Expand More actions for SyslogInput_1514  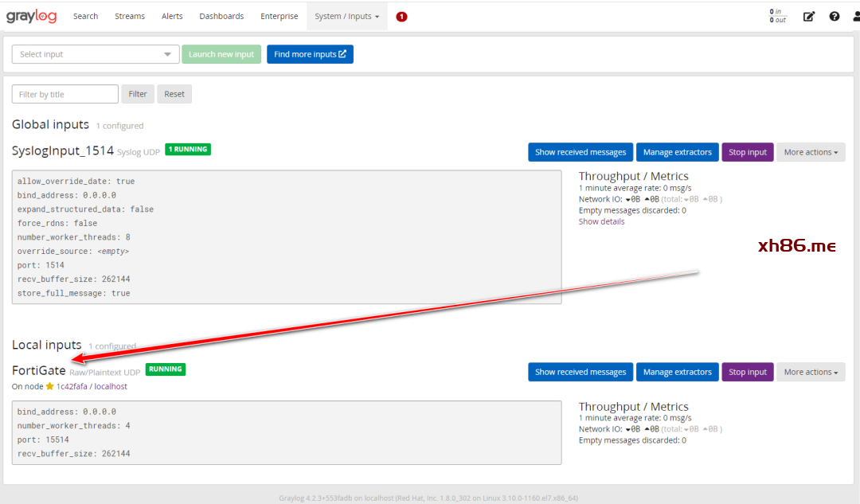pos(811,152)
